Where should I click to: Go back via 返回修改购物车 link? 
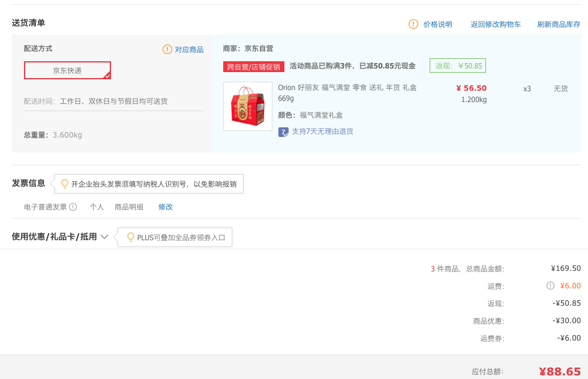[496, 25]
